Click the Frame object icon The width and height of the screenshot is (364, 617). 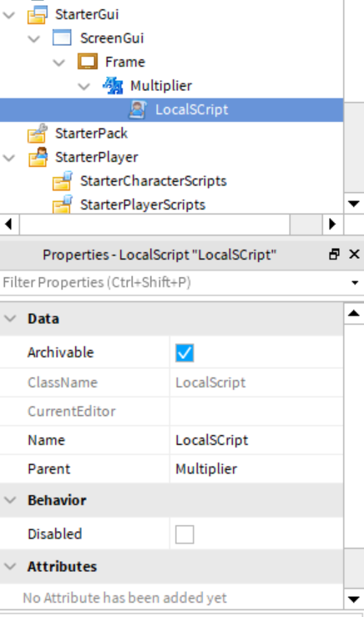tap(88, 62)
